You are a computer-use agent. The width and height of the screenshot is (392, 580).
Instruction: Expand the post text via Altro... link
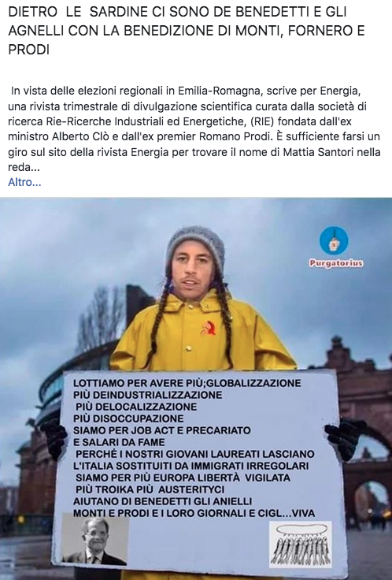[24, 182]
